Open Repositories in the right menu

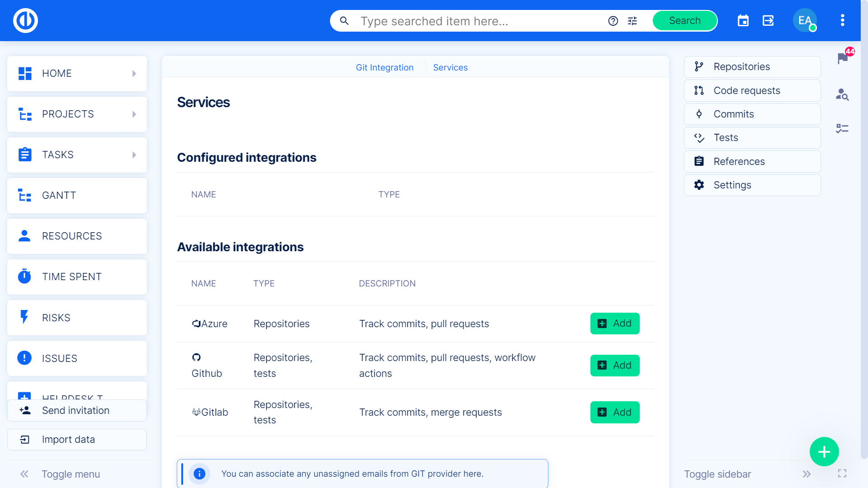752,67
